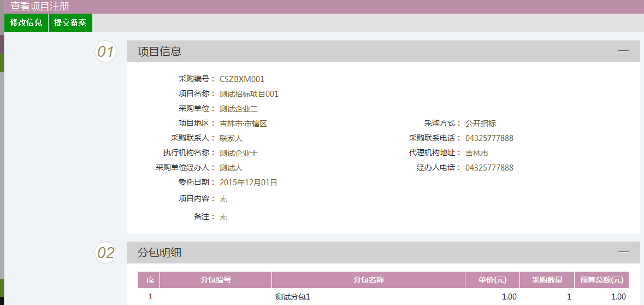This screenshot has height=305, width=644.
Task: Click the step 02 circle icon
Action: tap(105, 253)
